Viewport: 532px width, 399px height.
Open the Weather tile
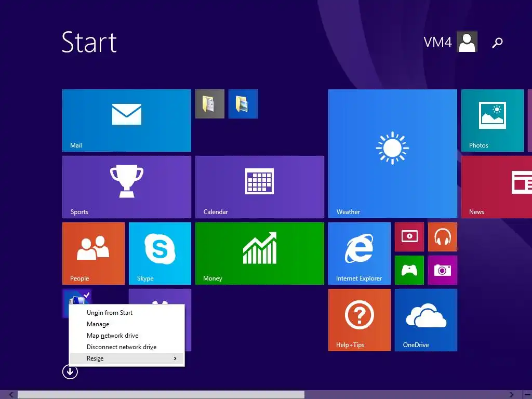coord(393,154)
